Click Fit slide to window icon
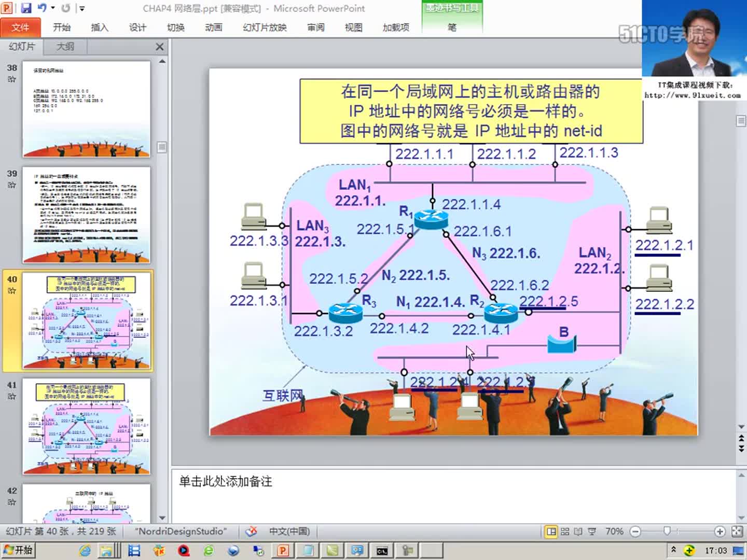747x560 pixels. 737,531
